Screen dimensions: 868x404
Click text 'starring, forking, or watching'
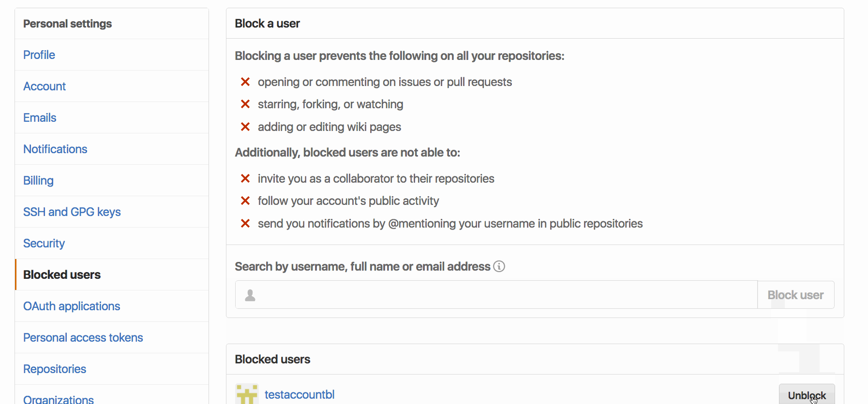[330, 104]
